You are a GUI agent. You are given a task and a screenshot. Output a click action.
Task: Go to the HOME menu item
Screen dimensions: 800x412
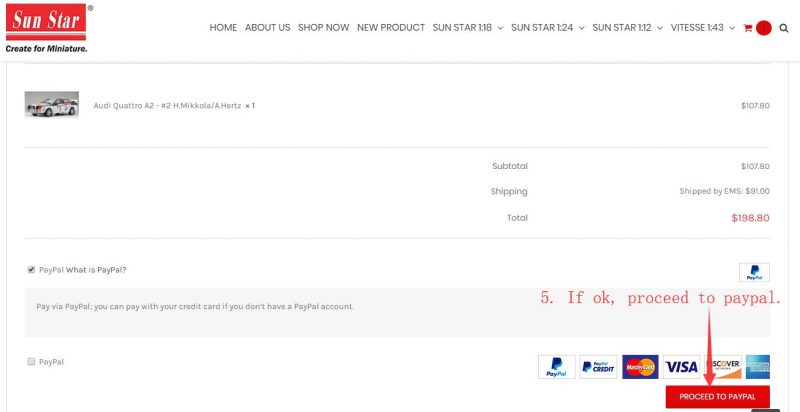pos(223,28)
